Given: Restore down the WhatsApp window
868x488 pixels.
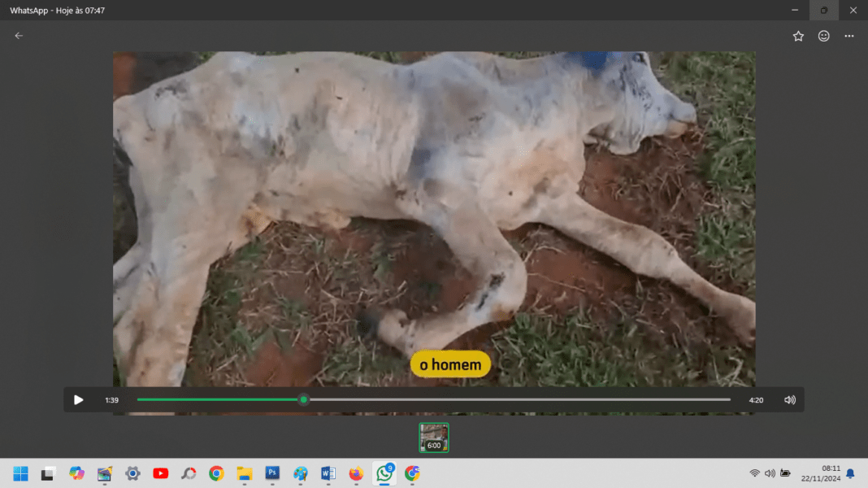Looking at the screenshot, I should pos(824,10).
